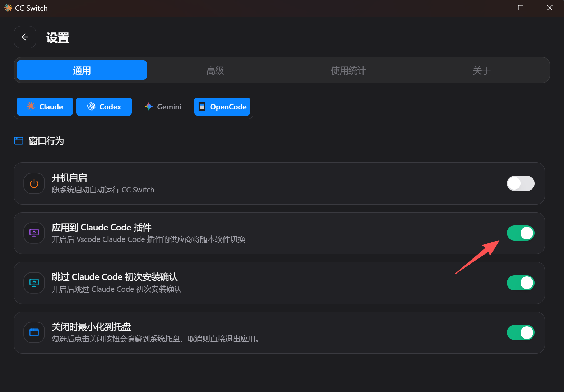Click the description 随系统启动自动运行 CC Switch
Image resolution: width=564 pixels, height=392 pixels.
(103, 190)
